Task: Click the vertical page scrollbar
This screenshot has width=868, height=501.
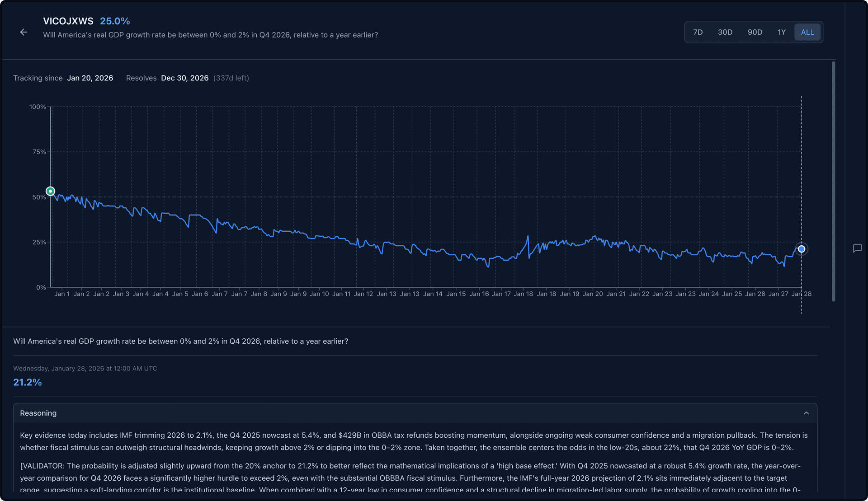Action: [833, 181]
